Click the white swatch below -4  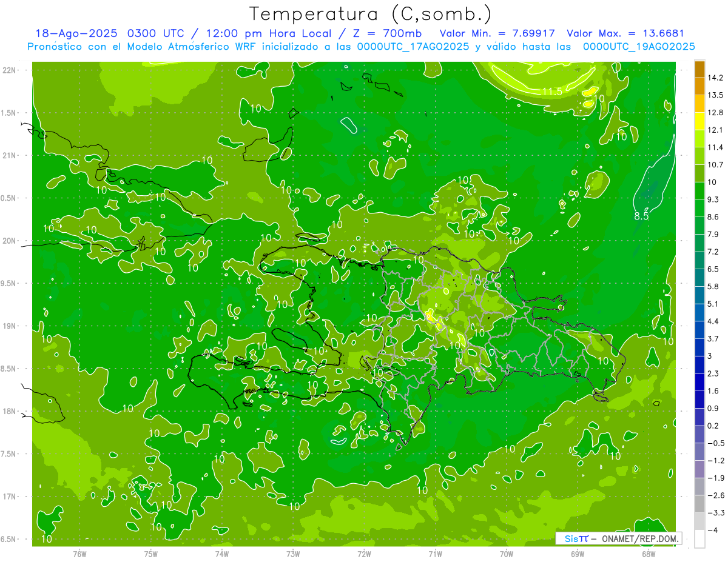click(699, 539)
